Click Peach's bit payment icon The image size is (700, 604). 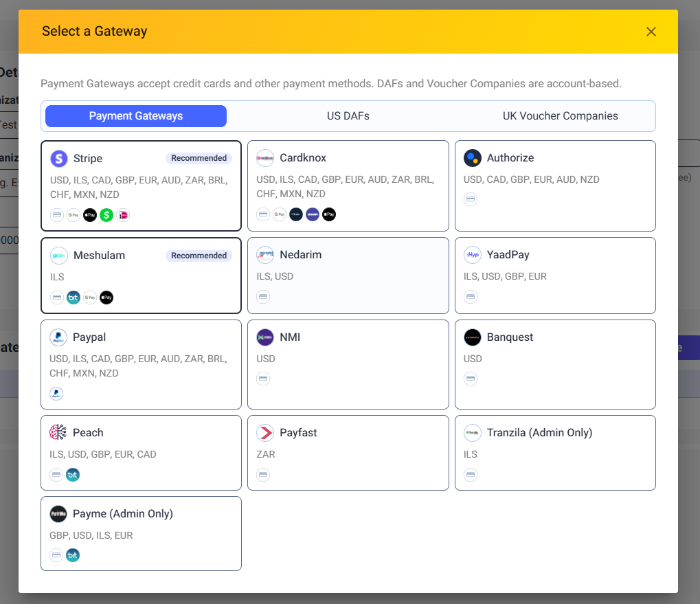pos(73,475)
